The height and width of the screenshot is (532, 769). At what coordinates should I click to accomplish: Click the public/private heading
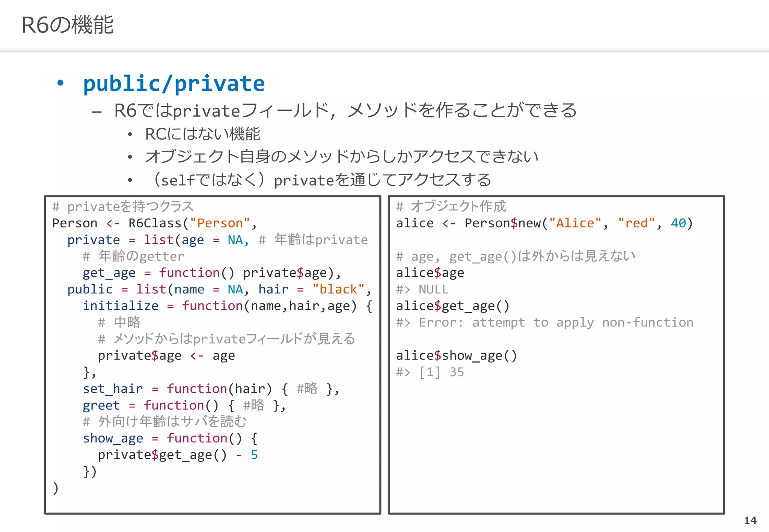click(x=173, y=83)
